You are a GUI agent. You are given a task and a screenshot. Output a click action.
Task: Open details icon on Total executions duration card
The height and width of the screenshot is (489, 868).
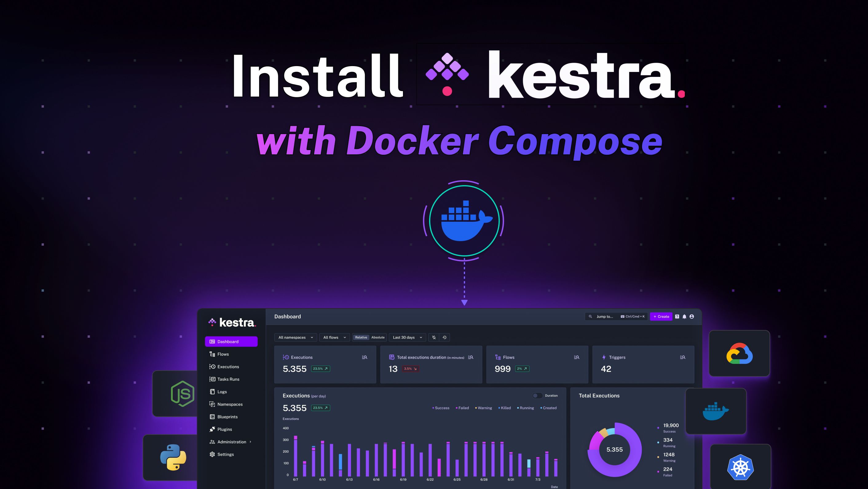470,357
